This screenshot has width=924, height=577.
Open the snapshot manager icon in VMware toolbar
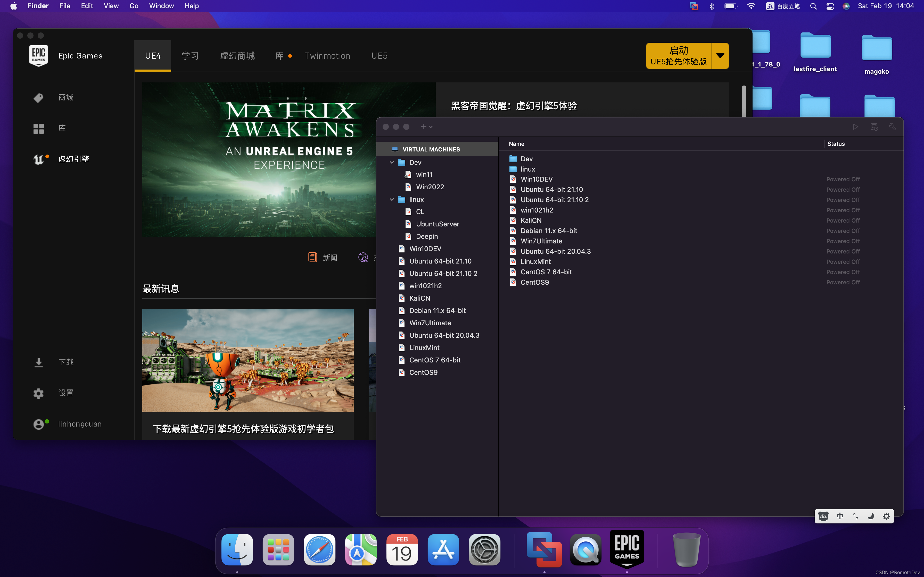[874, 127]
